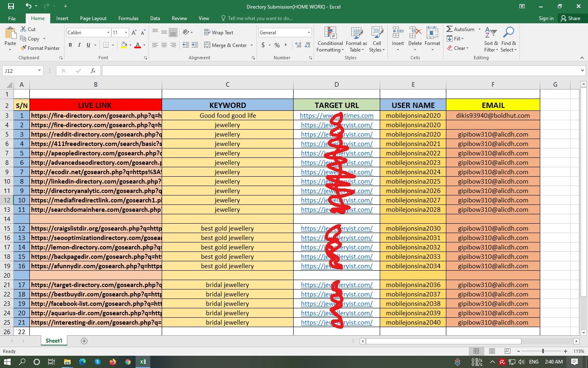Open Sort & Filter options
The image size is (588, 368).
pyautogui.click(x=491, y=40)
